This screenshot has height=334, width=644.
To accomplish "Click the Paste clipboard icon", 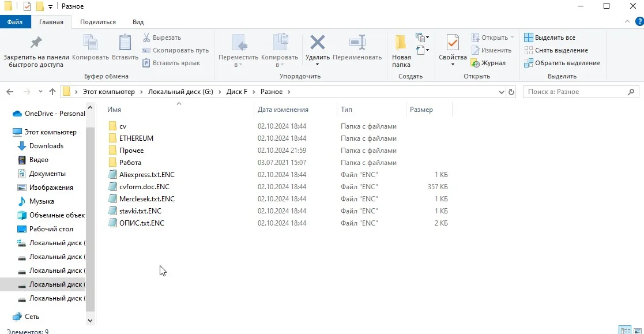I will [x=125, y=43].
